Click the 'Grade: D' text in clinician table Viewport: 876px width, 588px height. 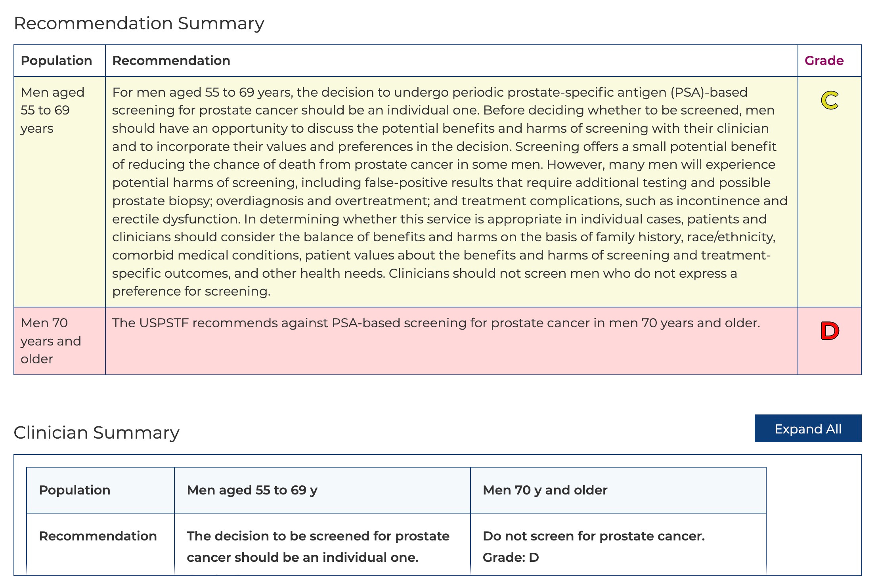click(511, 557)
